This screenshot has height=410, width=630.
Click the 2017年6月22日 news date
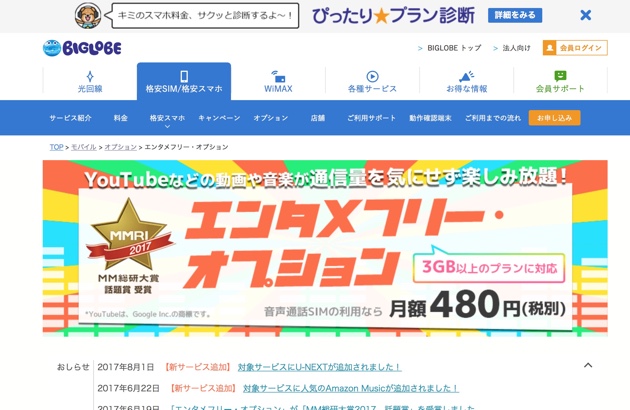pos(129,388)
